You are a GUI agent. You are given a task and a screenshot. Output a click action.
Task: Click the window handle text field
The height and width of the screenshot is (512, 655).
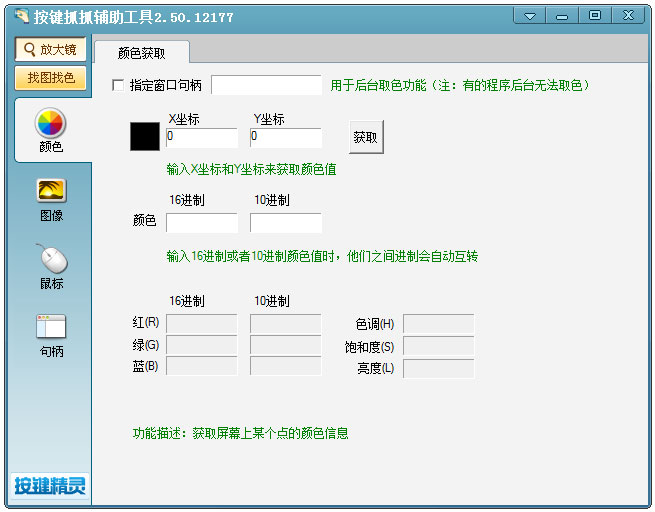pos(267,85)
